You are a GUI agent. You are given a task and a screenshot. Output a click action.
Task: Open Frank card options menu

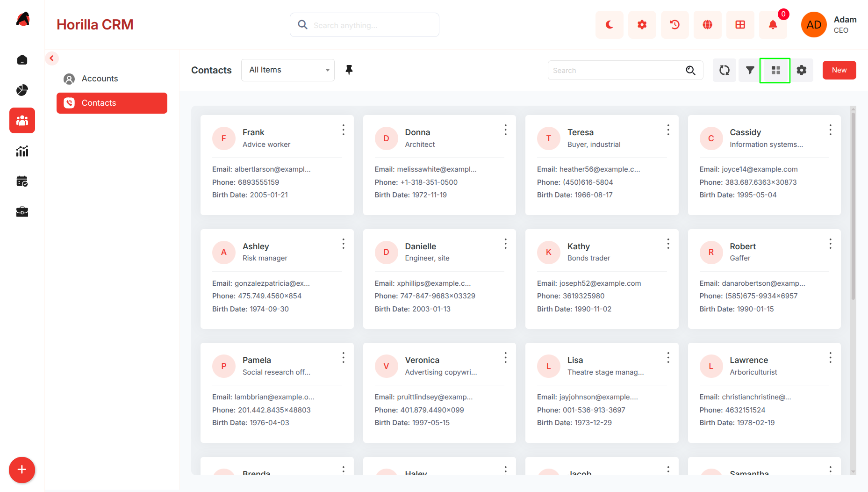(343, 130)
